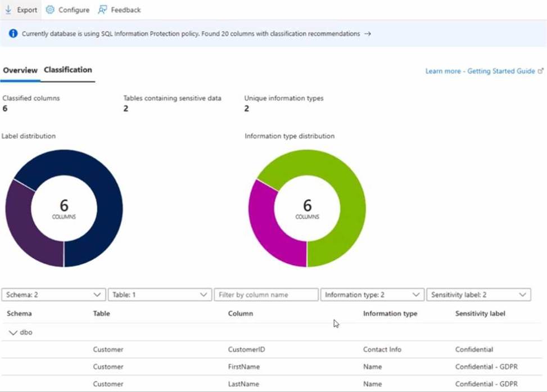This screenshot has width=547, height=392.
Task: Click the Configure gear icon
Action: pyautogui.click(x=50, y=10)
